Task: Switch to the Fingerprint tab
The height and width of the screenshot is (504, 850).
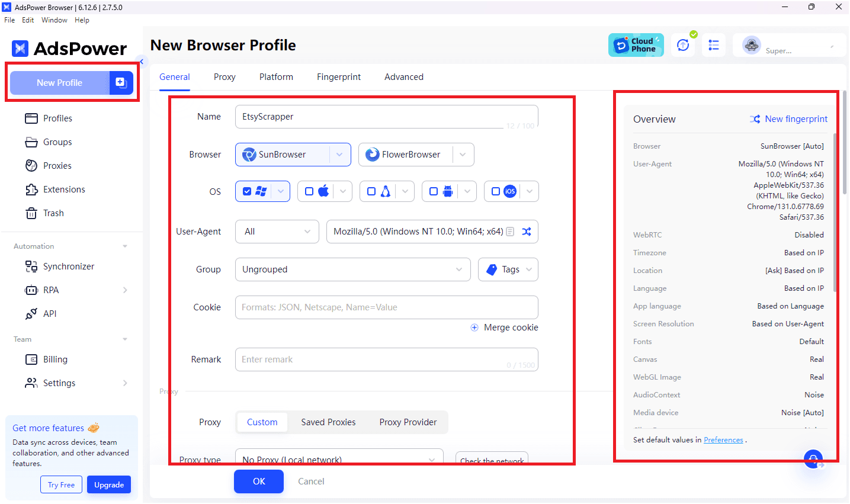Action: click(x=338, y=76)
